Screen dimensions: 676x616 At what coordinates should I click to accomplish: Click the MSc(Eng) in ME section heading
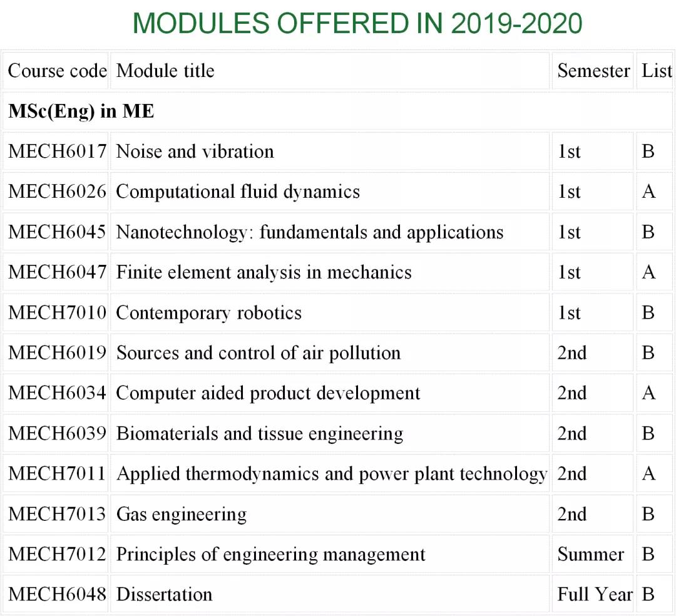tap(81, 111)
